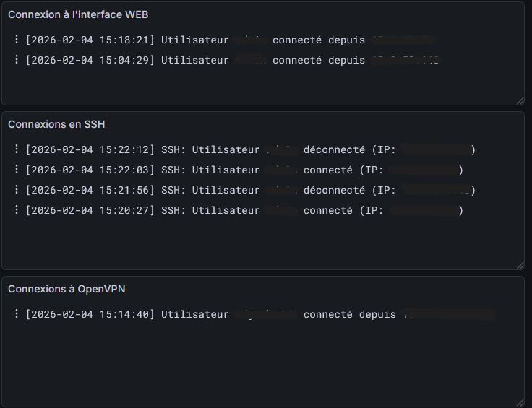Click the resize handle of the WEB interface panel
This screenshot has height=408, width=532.
520,101
